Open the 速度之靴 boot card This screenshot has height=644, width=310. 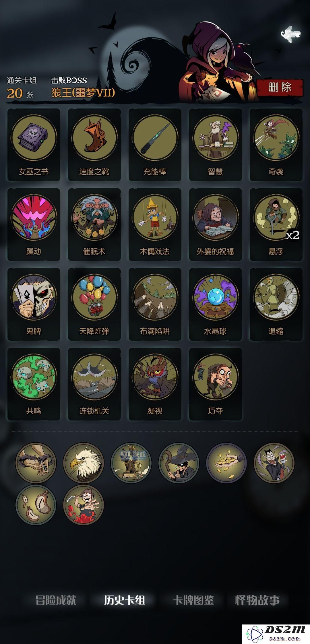point(94,145)
